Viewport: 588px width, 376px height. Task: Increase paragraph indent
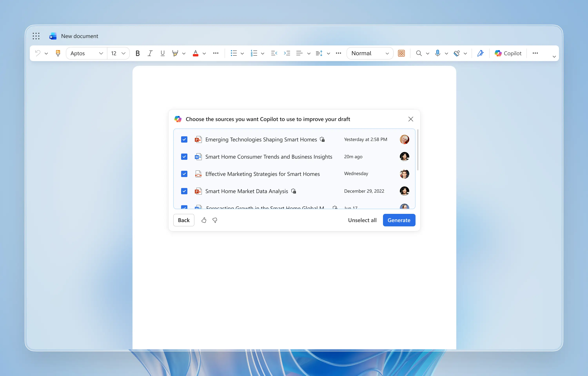point(287,53)
